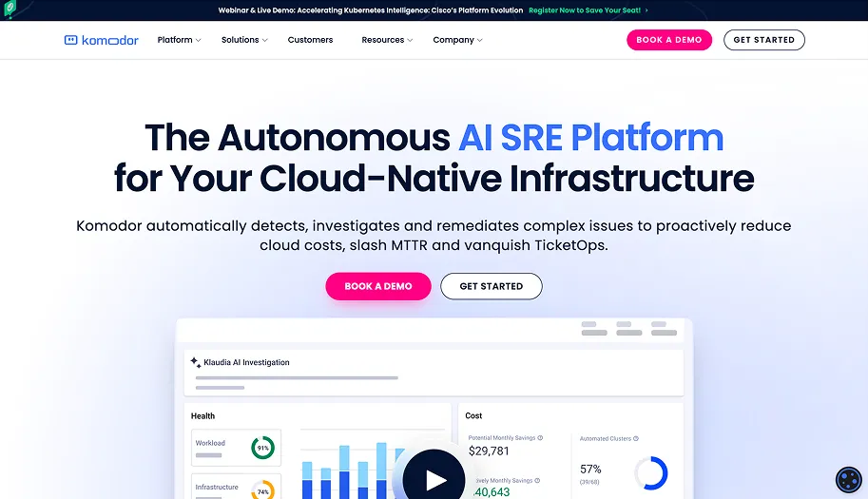Screen dimensions: 868x499
Task: Click the arrow after the Register Now link
Action: tap(646, 10)
